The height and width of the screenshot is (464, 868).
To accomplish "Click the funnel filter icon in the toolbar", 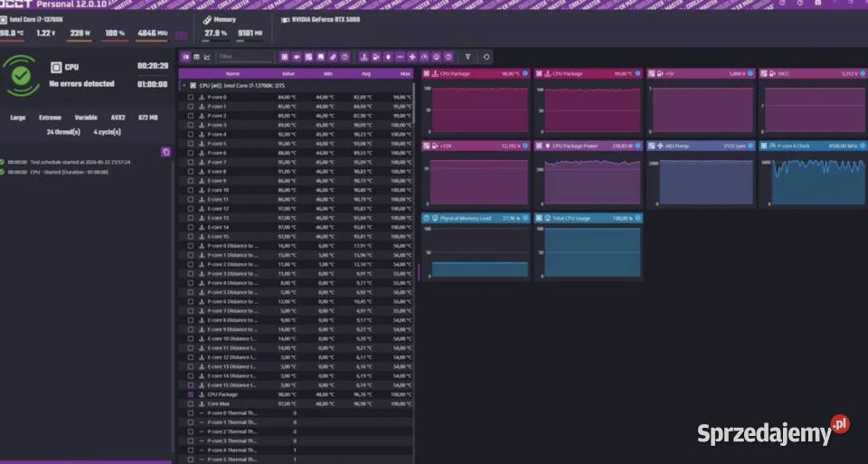I will (x=467, y=56).
